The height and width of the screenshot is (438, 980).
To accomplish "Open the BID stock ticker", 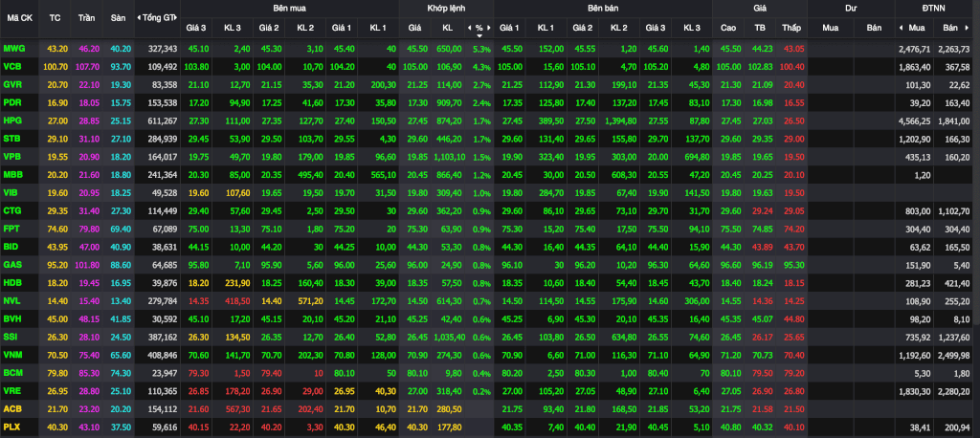I will pyautogui.click(x=11, y=247).
